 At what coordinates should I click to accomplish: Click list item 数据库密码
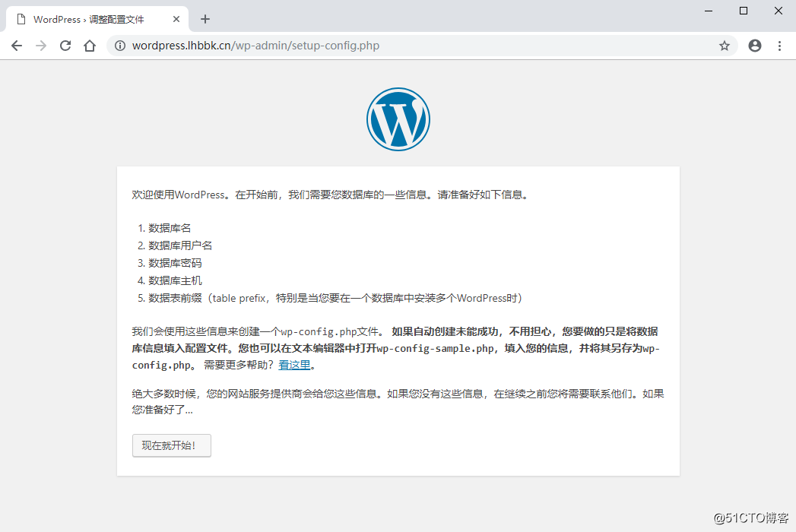[x=175, y=263]
